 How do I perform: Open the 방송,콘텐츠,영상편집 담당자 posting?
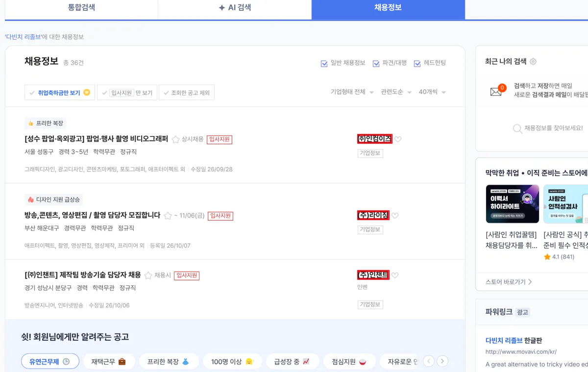click(92, 215)
